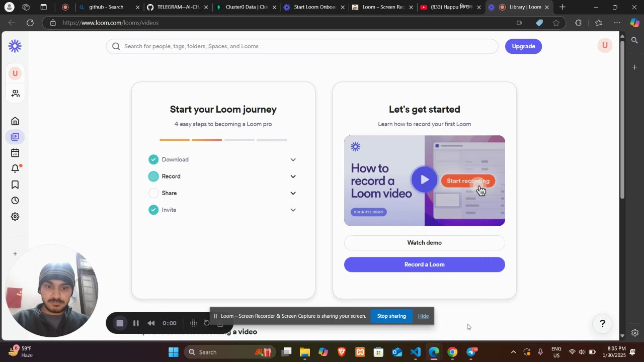Switch to the (833) Happu YouTube tab
The height and width of the screenshot is (362, 644).
point(451,7)
